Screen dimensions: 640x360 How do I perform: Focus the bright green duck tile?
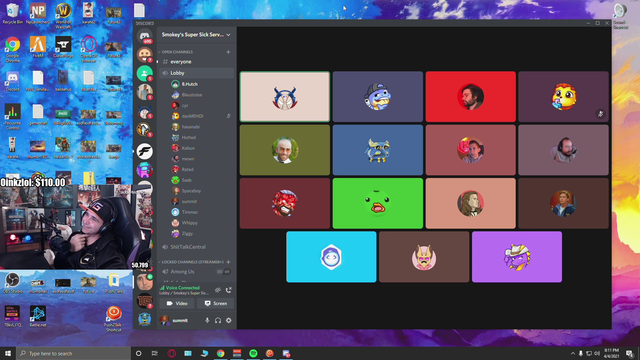coord(378,203)
